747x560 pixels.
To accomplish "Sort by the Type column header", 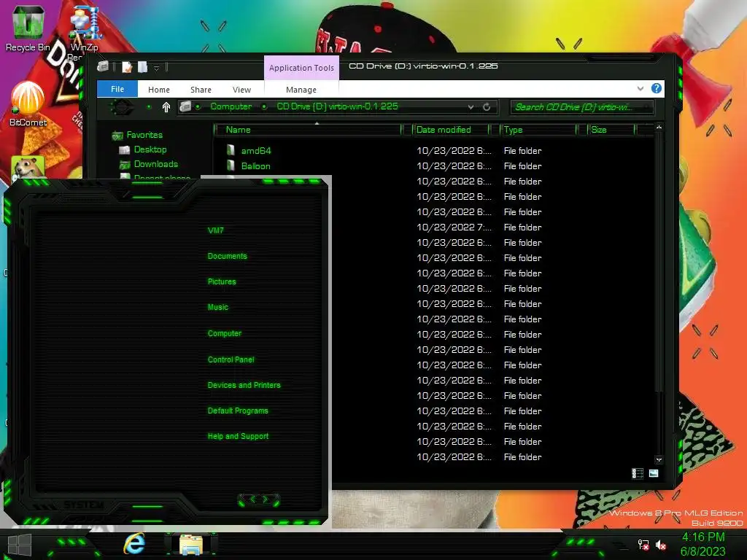I will pos(538,130).
